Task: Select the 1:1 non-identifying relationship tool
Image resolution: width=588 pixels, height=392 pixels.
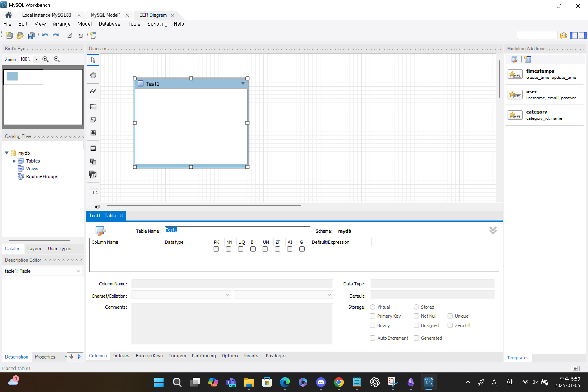Action: click(x=93, y=191)
